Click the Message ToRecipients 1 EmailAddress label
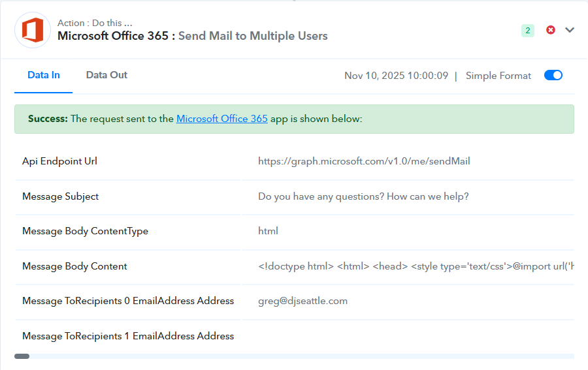The height and width of the screenshot is (370, 588). pyautogui.click(x=128, y=336)
